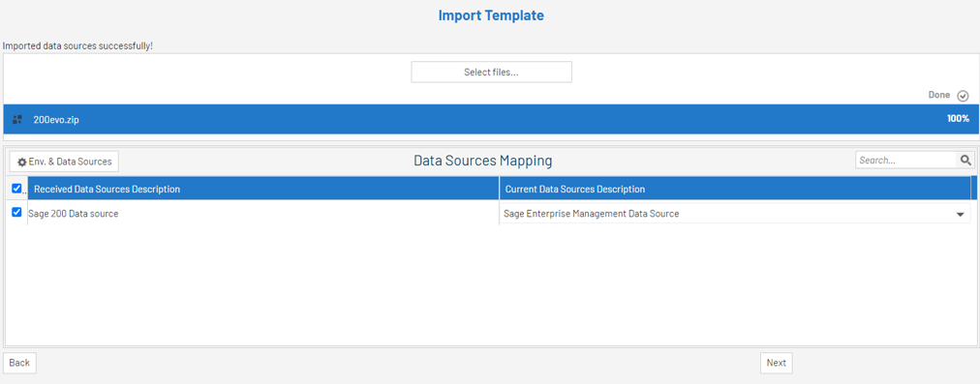980x384 pixels.
Task: Open the Env. & Data Sources button
Action: click(x=64, y=162)
